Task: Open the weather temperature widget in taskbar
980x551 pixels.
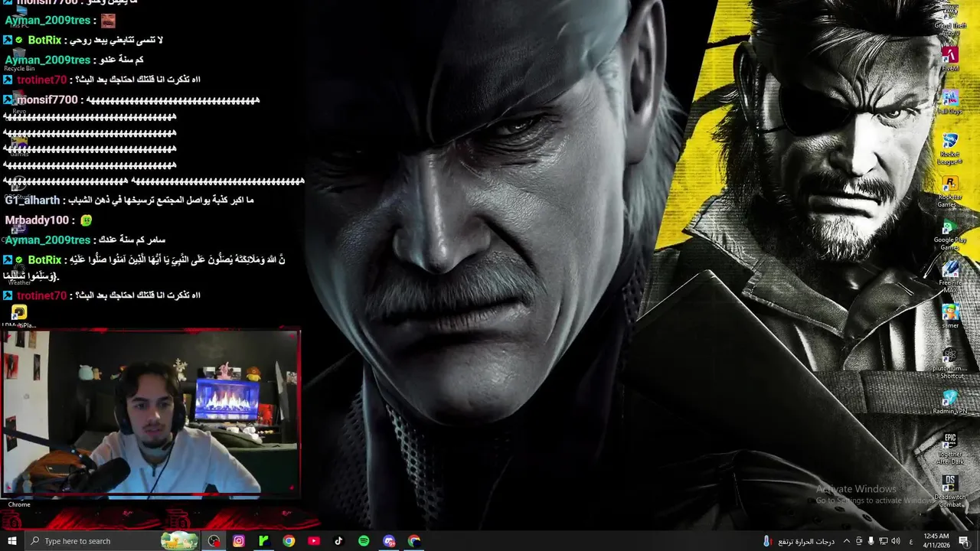Action: pos(799,541)
